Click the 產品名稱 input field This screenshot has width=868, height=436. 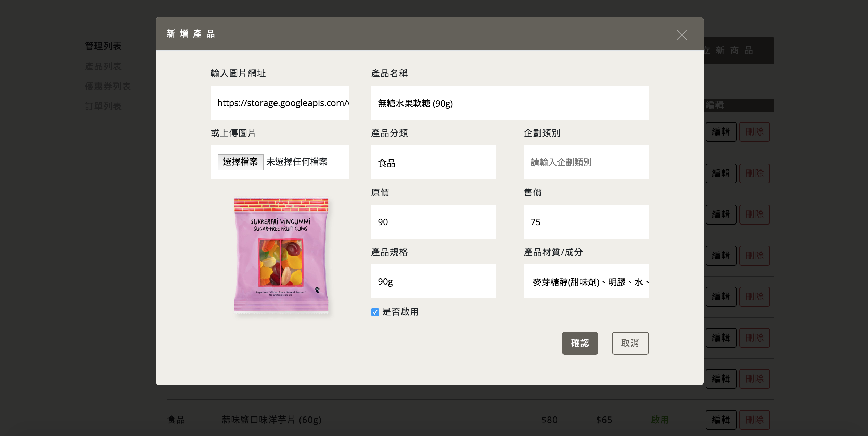coord(510,103)
